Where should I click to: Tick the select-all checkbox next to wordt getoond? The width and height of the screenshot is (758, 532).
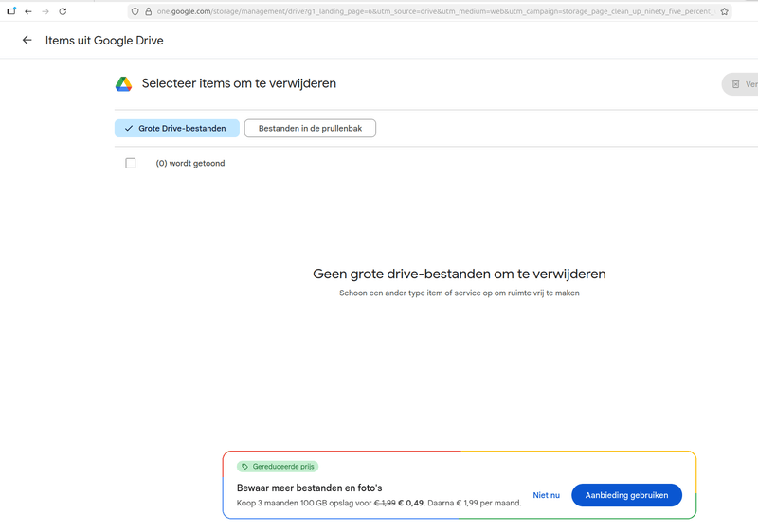131,163
